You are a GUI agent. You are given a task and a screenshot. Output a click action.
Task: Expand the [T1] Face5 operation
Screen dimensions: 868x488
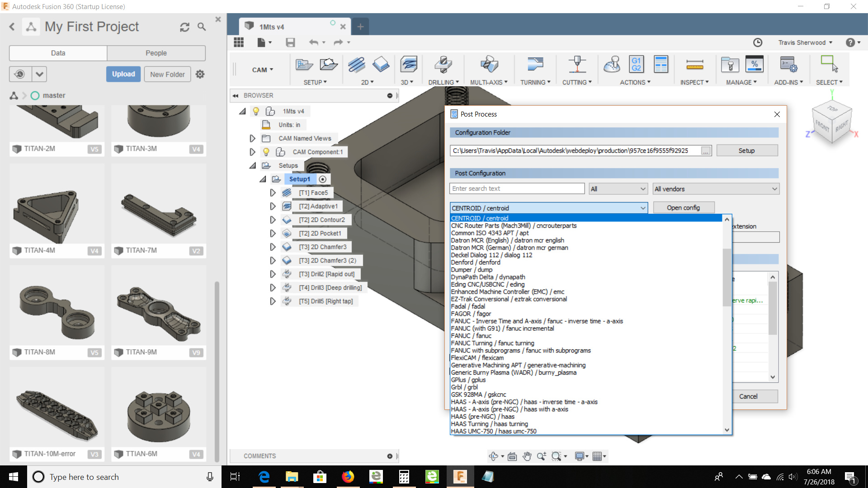tap(273, 192)
